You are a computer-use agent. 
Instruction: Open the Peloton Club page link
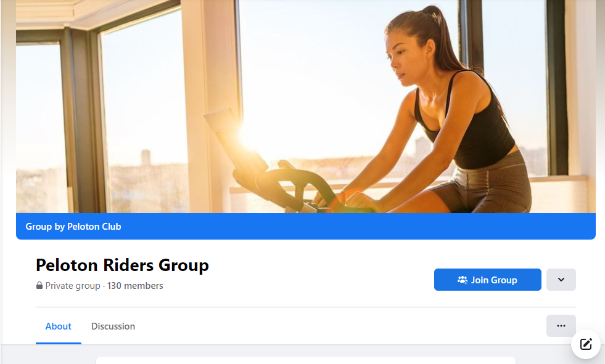[x=94, y=227]
